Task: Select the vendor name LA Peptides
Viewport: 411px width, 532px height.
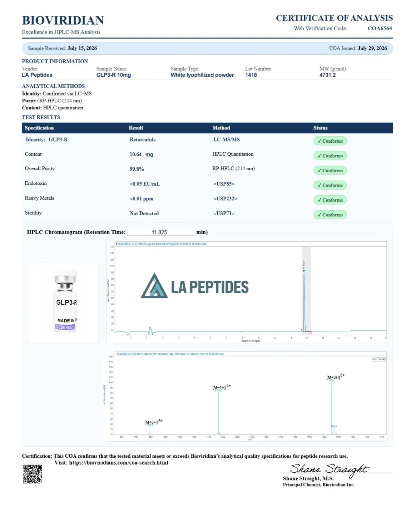Action: click(37, 75)
